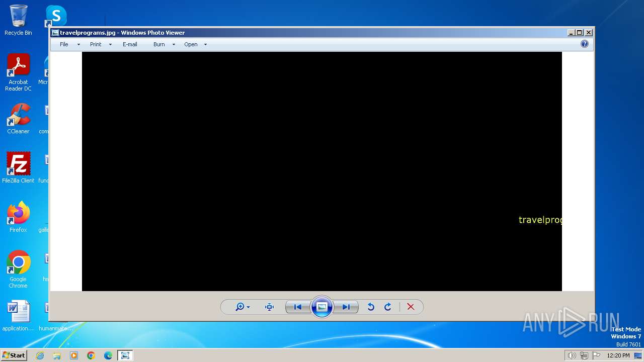Open the Burn menu
Image resolution: width=644 pixels, height=362 pixels.
click(x=159, y=44)
